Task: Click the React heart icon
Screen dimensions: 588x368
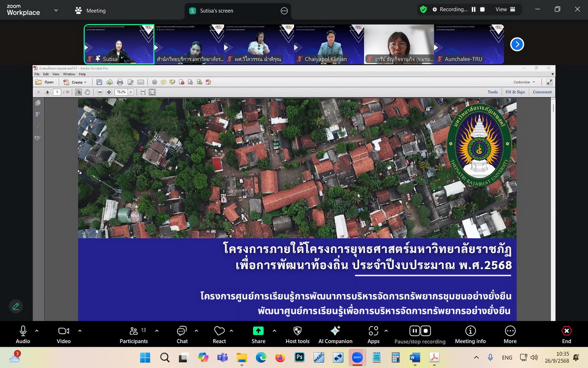Action: (219, 334)
